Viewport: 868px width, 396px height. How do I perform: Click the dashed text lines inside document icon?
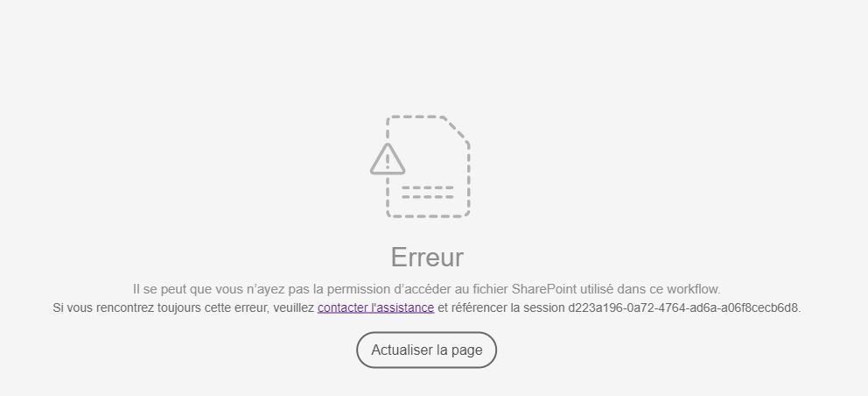tap(427, 193)
